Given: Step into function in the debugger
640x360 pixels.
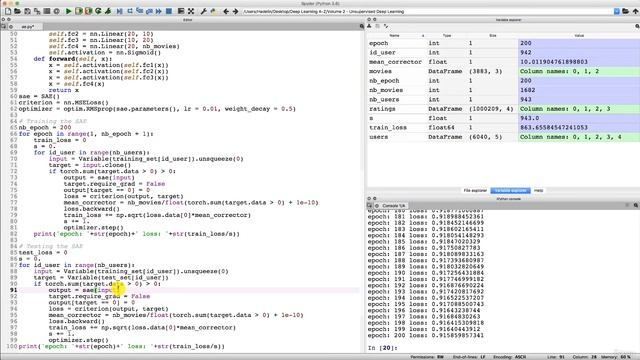Looking at the screenshot, I should (x=140, y=11).
